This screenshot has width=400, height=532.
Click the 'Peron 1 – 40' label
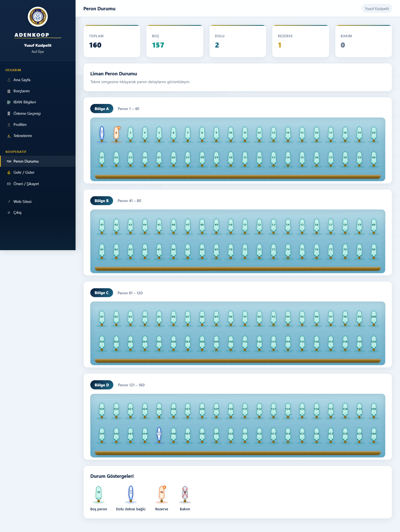click(x=128, y=109)
